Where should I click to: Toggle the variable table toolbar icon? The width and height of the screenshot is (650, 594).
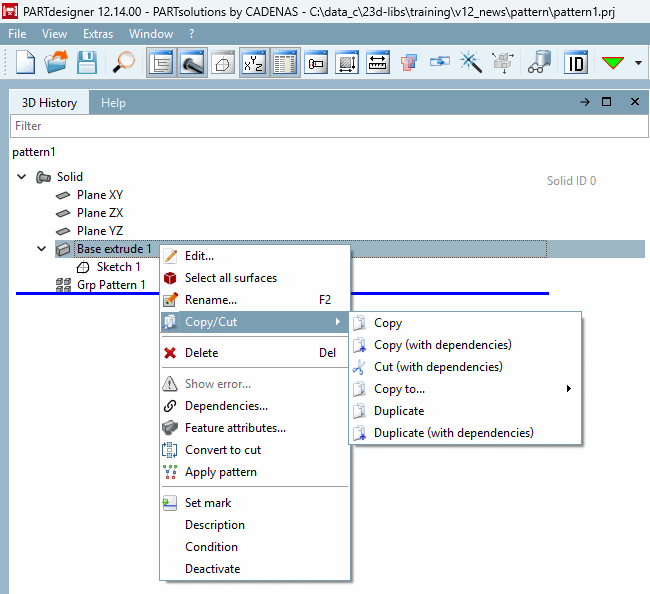point(285,63)
